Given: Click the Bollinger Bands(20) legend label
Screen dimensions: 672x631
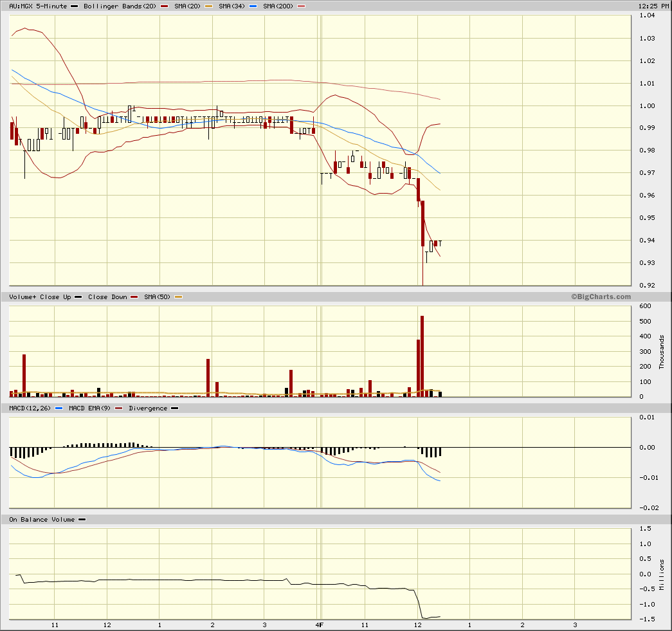Looking at the screenshot, I should (120, 6).
